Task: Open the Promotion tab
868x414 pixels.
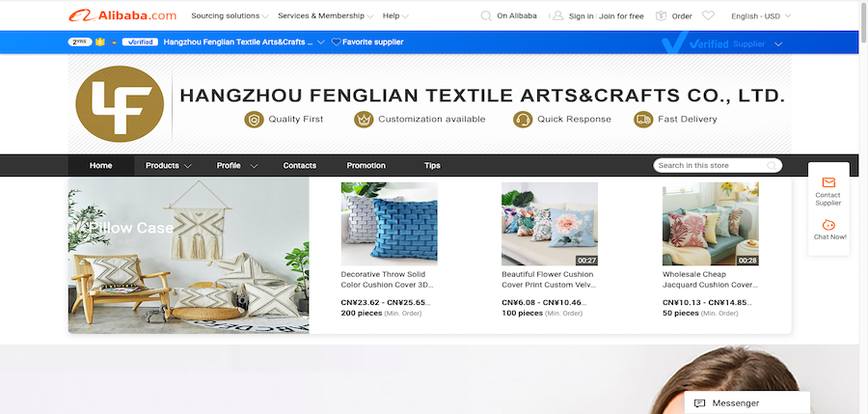Action: pyautogui.click(x=366, y=166)
